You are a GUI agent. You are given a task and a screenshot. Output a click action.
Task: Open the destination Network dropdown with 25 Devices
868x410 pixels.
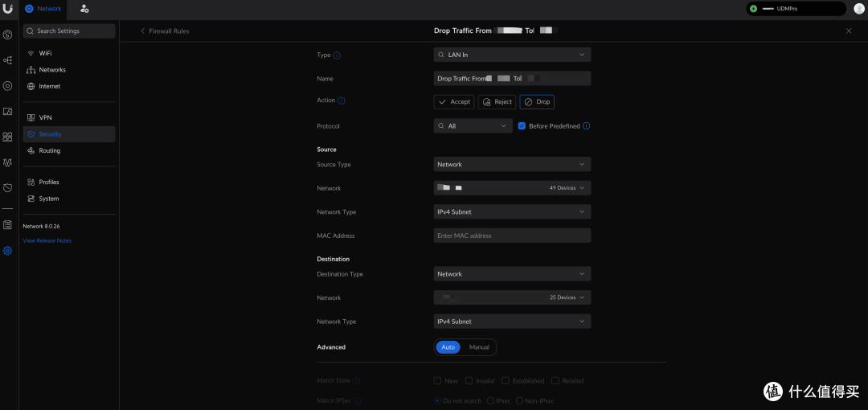pos(512,297)
